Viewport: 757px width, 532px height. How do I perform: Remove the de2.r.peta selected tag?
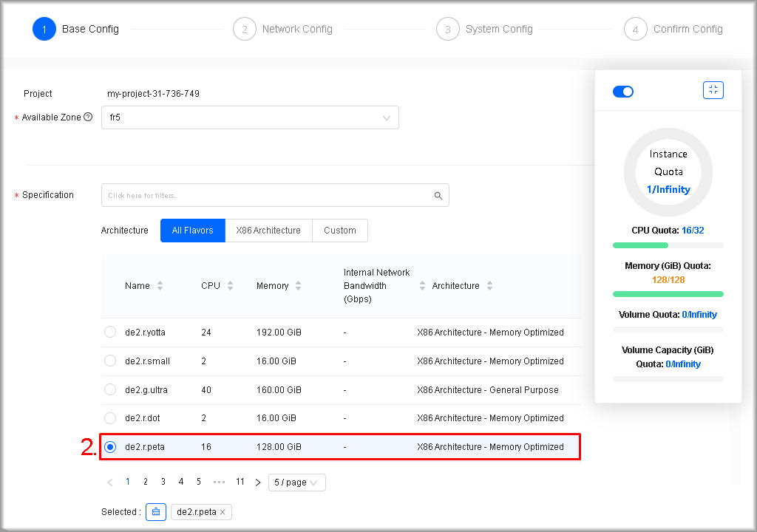(x=223, y=512)
